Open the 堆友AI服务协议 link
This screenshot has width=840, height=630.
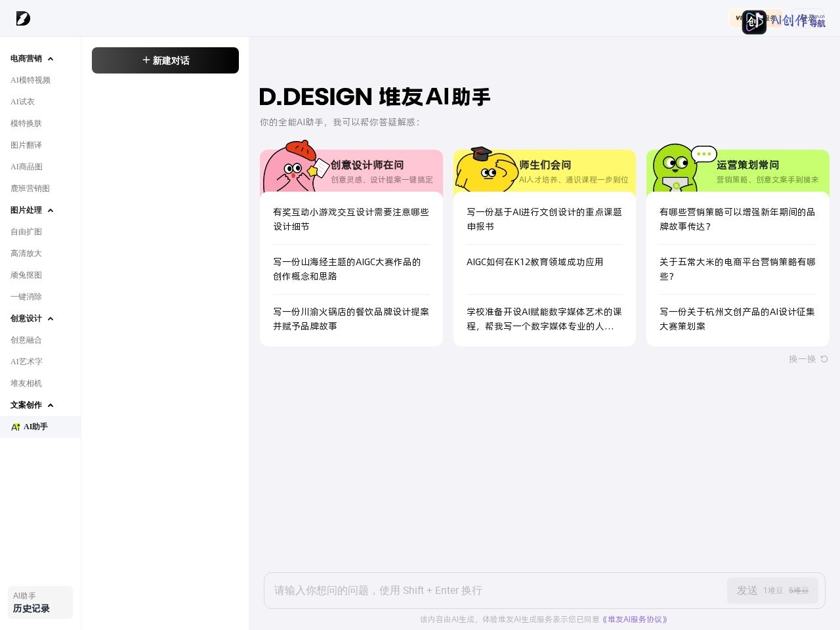635,619
